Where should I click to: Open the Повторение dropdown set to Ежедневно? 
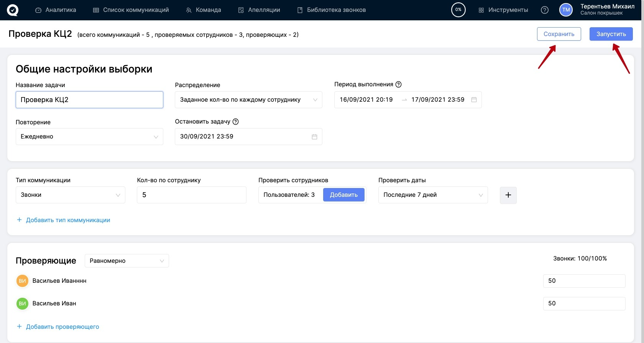(x=89, y=137)
